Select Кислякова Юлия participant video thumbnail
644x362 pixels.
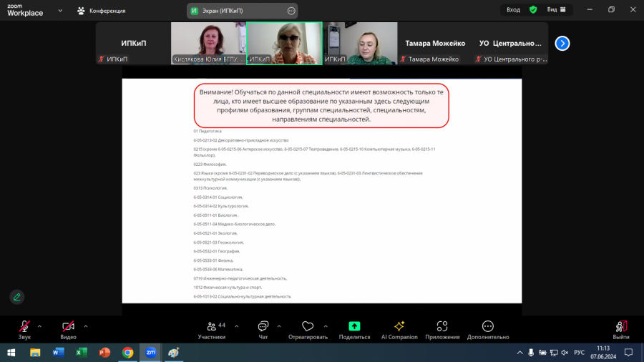pyautogui.click(x=208, y=43)
